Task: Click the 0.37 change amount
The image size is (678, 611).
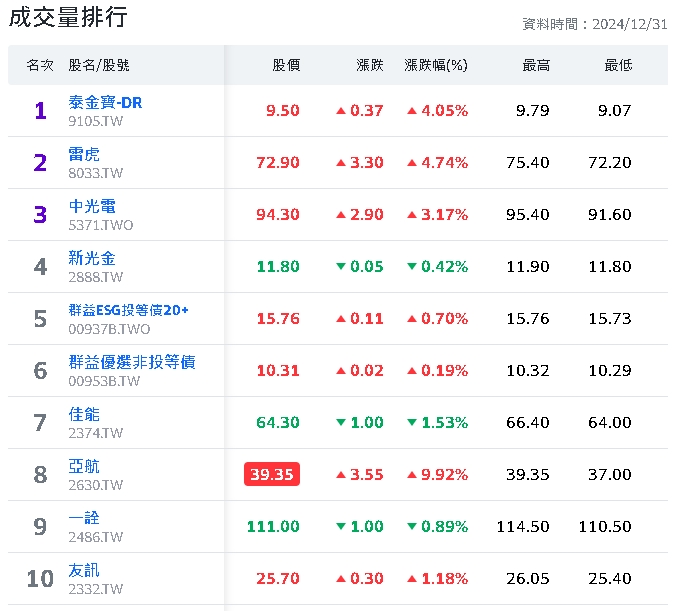Action: (x=360, y=111)
